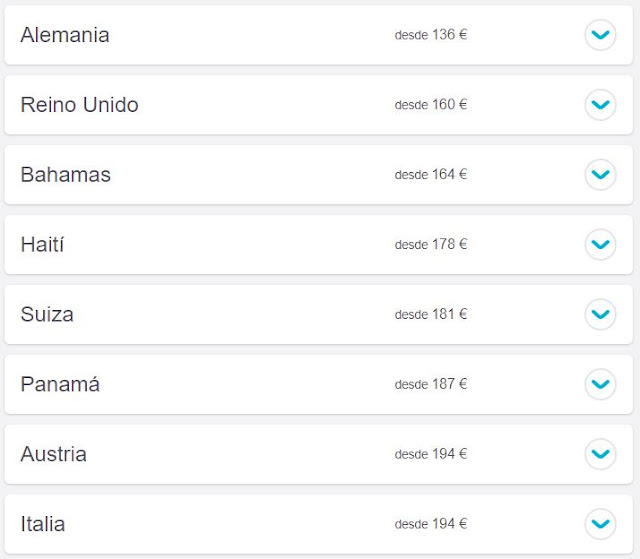Expand the Italia chevron icon
Screen dimensions: 640x559
(x=600, y=524)
